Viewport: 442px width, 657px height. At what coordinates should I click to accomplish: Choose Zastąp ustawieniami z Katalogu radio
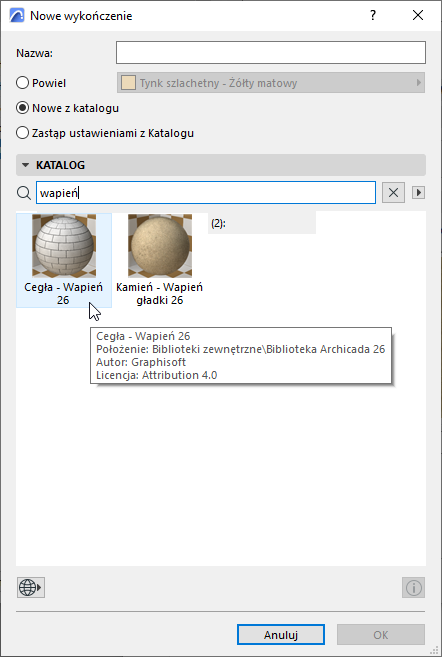pyautogui.click(x=22, y=133)
